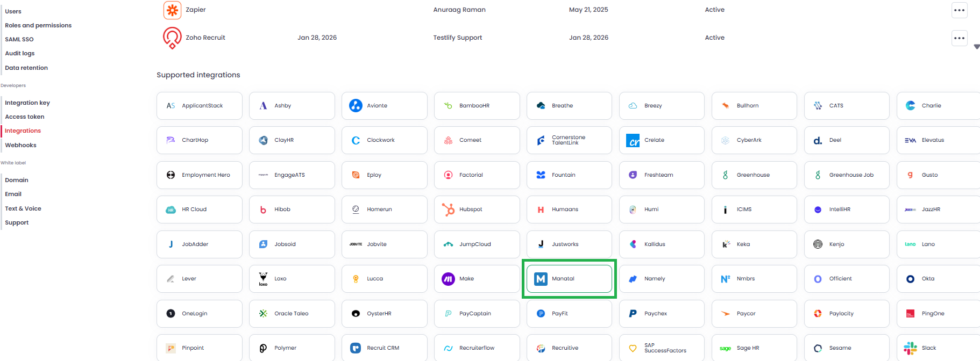Screen dimensions: 980x361
Task: Select the SAP SuccessFactors integration card
Action: tap(662, 348)
